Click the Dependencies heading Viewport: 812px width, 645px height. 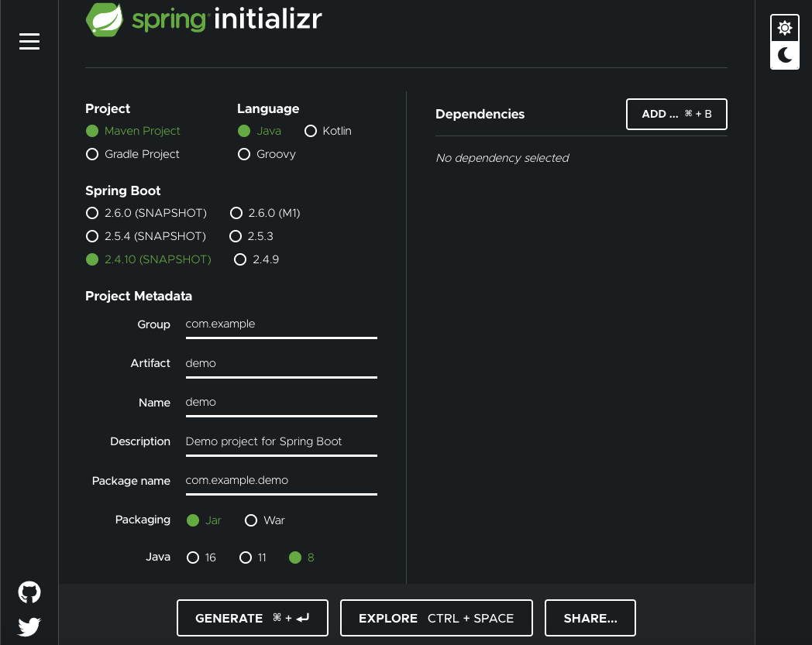pos(480,114)
